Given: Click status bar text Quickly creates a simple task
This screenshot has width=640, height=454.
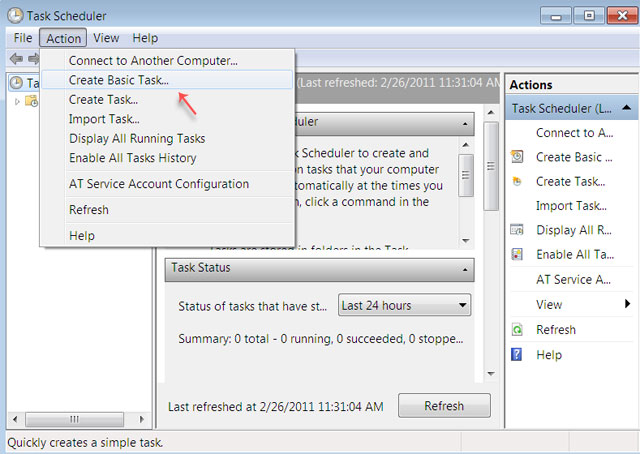Looking at the screenshot, I should [85, 443].
